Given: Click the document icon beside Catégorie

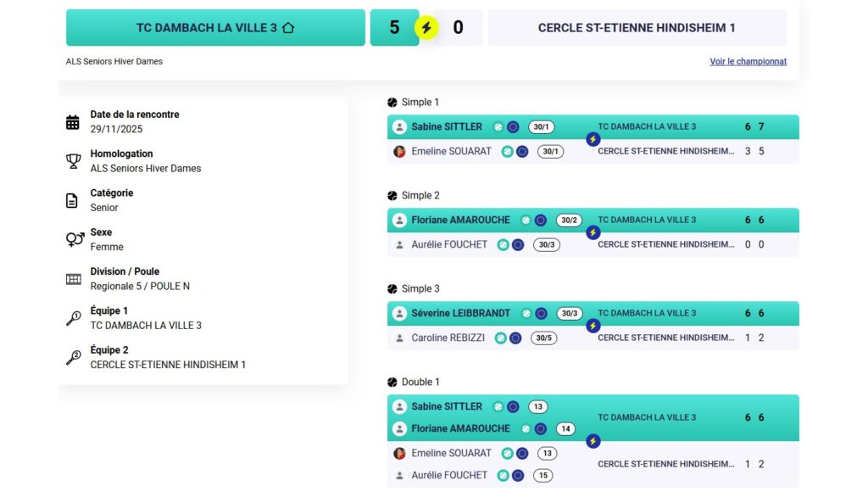Looking at the screenshot, I should point(74,201).
